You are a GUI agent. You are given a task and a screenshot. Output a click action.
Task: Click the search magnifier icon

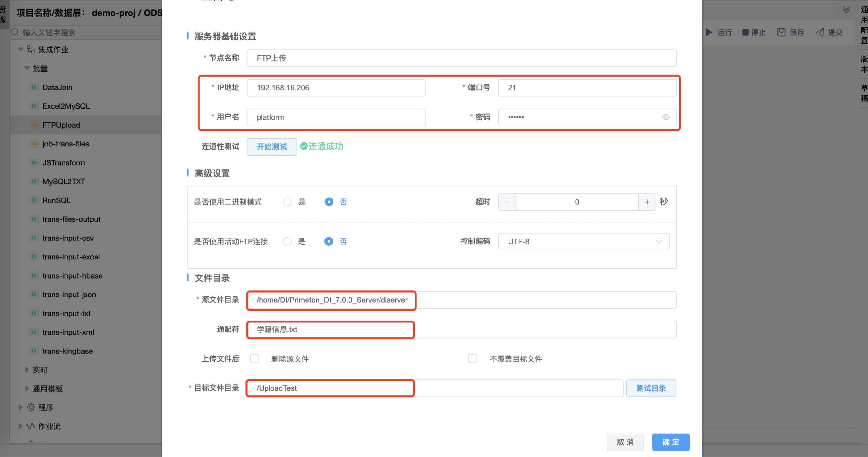(15, 32)
